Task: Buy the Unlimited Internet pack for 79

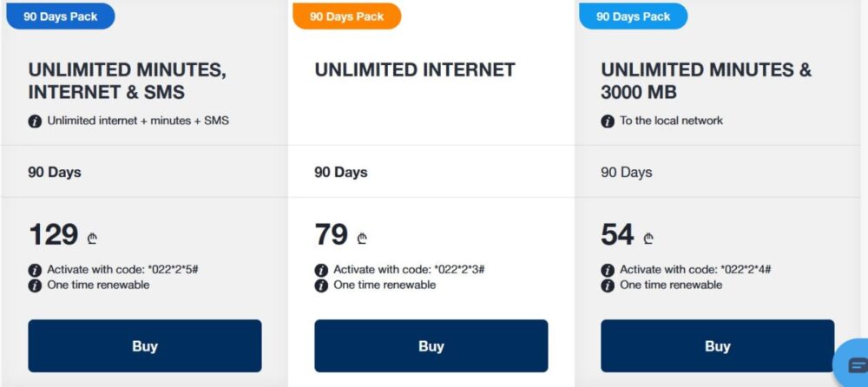Action: tap(431, 346)
